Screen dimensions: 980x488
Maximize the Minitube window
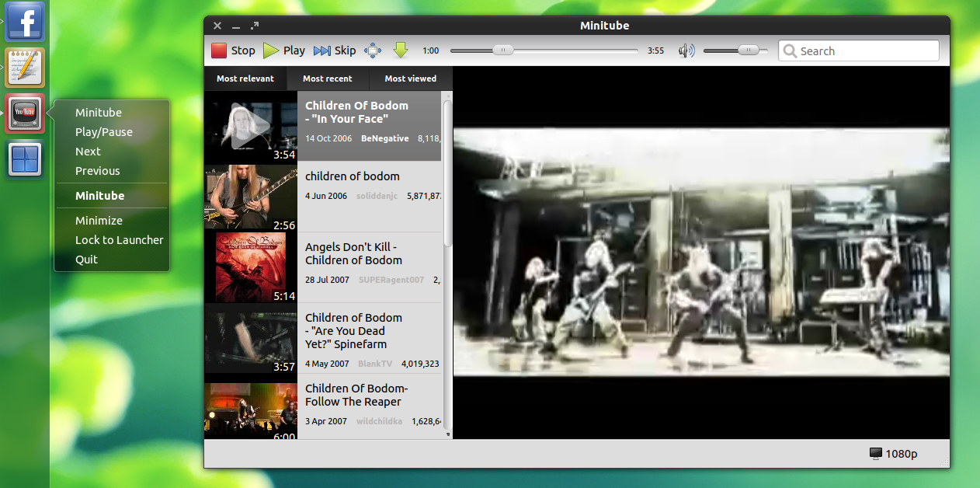click(x=255, y=26)
